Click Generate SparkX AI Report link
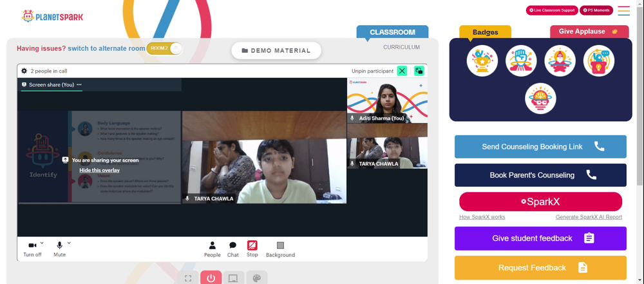644x284 pixels. pyautogui.click(x=589, y=217)
